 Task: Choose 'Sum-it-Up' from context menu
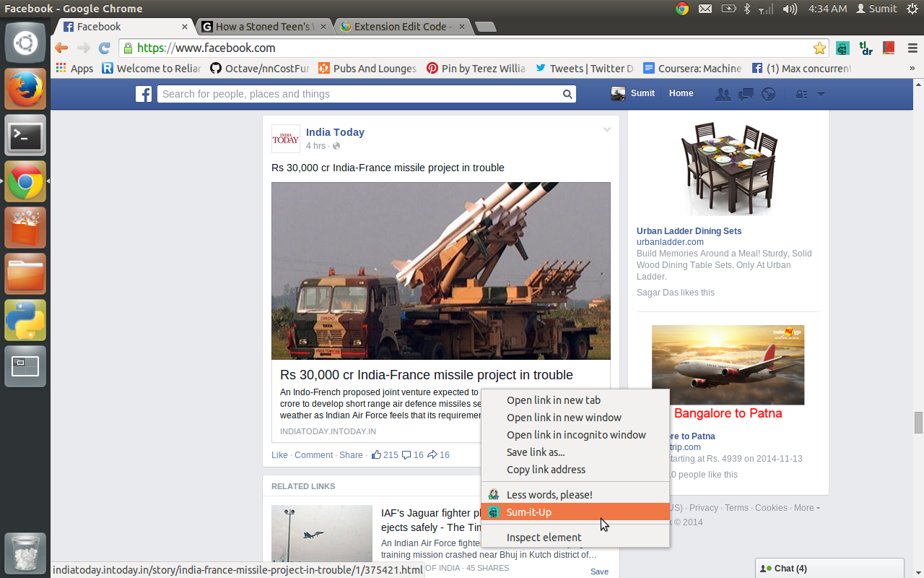(x=575, y=512)
